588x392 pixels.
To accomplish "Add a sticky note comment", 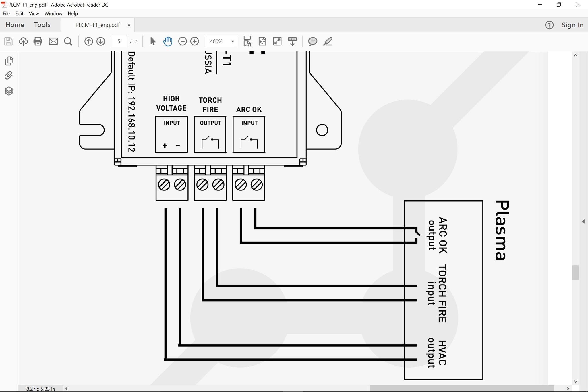I will (312, 41).
